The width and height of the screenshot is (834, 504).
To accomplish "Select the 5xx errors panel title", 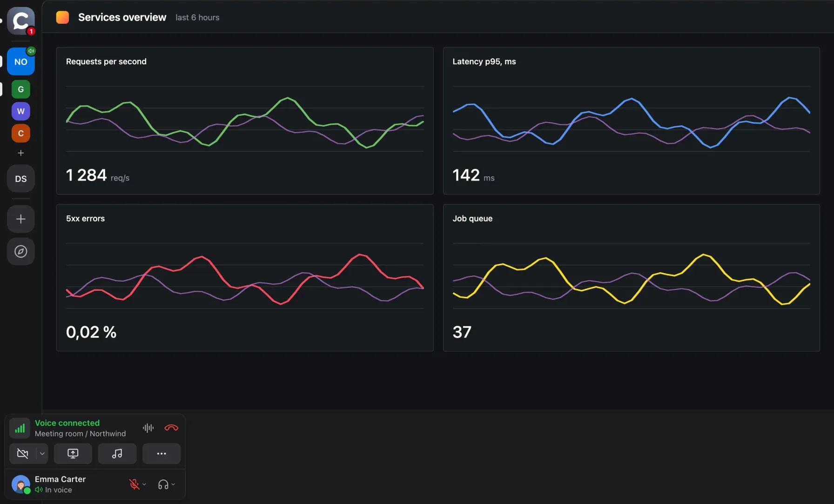I will 85,218.
